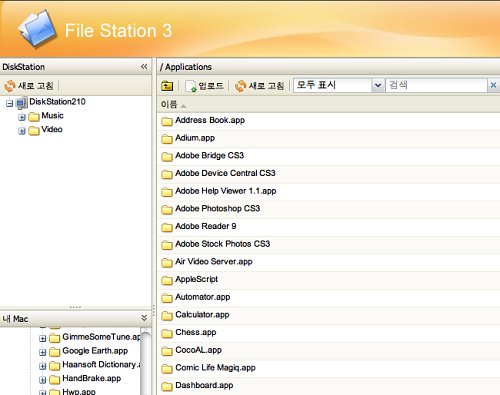Click the DiskStation panel header

(76, 67)
